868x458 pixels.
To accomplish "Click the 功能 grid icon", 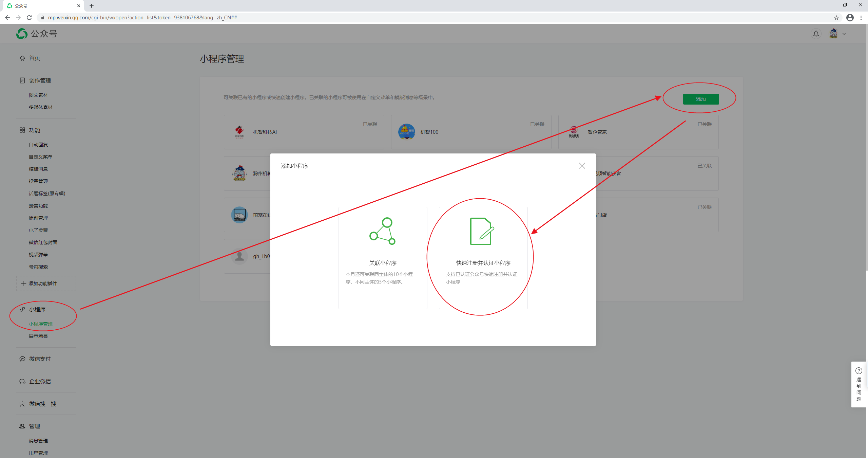I will pyautogui.click(x=22, y=130).
